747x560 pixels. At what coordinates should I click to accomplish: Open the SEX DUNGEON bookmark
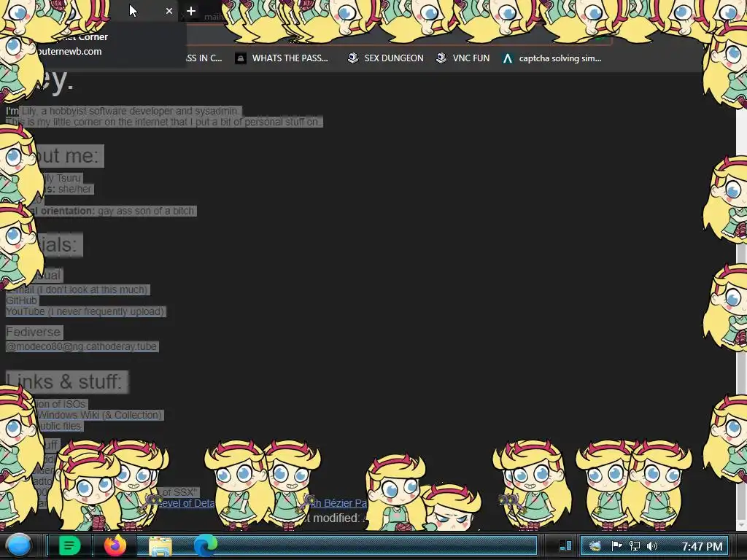pyautogui.click(x=385, y=58)
